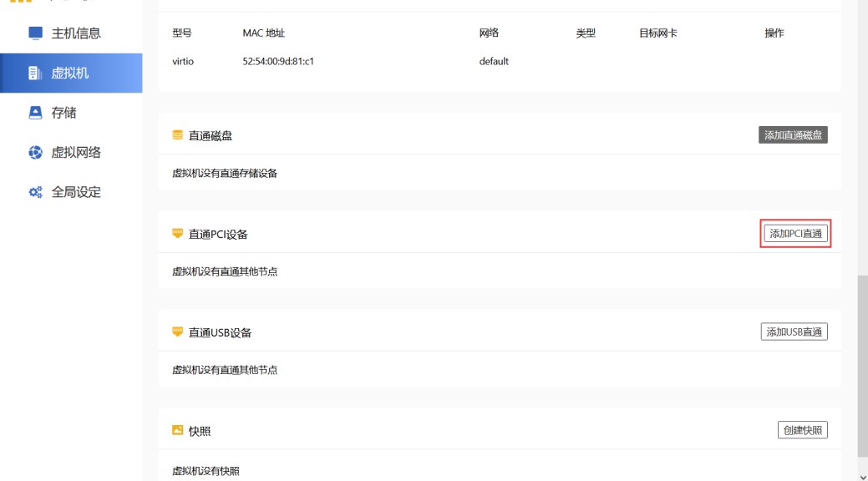Click the 主机信息 monitor icon in sidebar
Viewport: 868px width, 481px height.
click(x=35, y=33)
